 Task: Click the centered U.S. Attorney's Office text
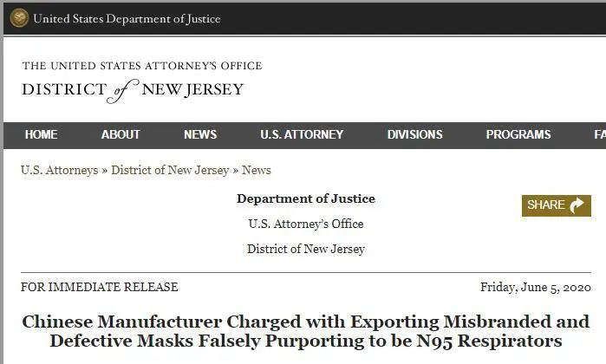(x=306, y=224)
